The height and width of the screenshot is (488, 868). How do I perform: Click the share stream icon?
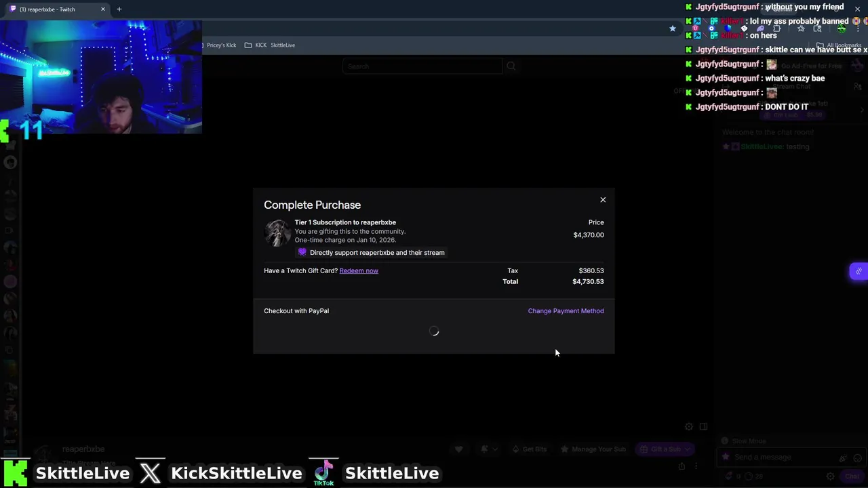click(682, 466)
